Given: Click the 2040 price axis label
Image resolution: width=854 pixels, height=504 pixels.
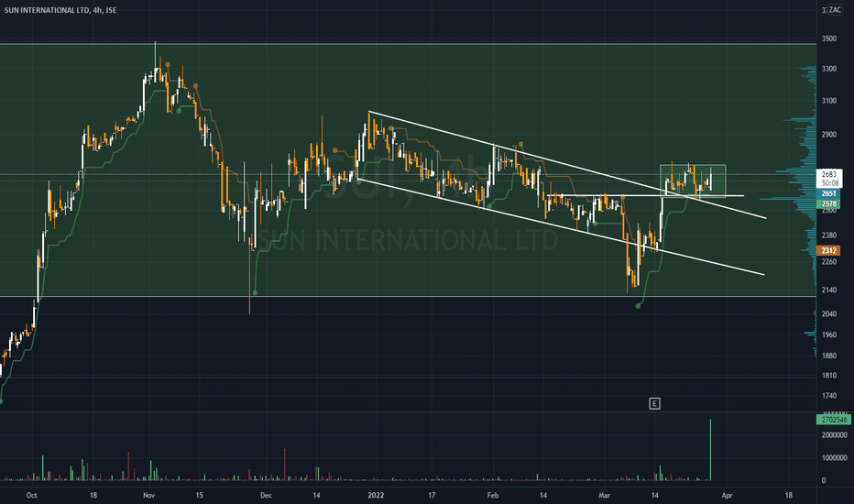Looking at the screenshot, I should coord(829,313).
